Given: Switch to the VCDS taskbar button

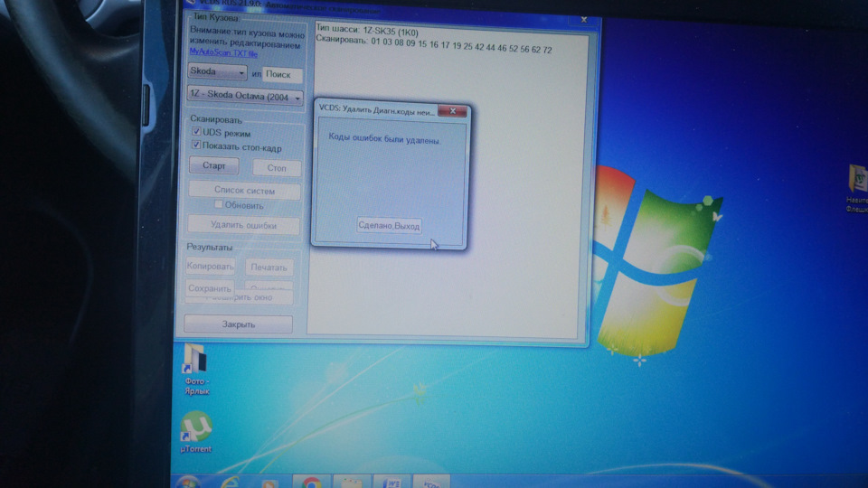Looking at the screenshot, I should click(431, 483).
